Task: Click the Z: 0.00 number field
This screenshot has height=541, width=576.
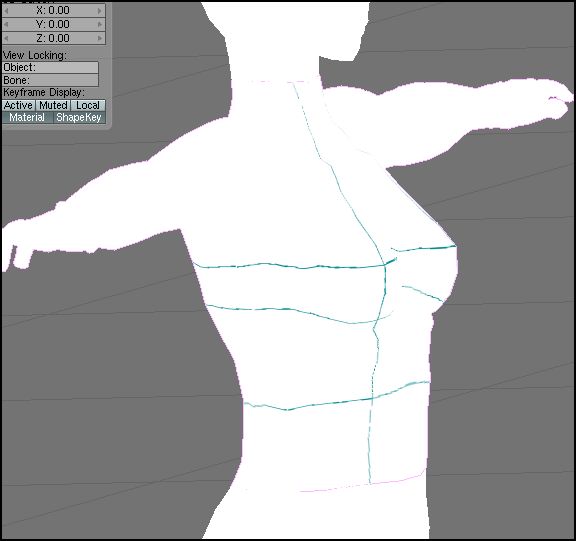Action: click(x=54, y=38)
